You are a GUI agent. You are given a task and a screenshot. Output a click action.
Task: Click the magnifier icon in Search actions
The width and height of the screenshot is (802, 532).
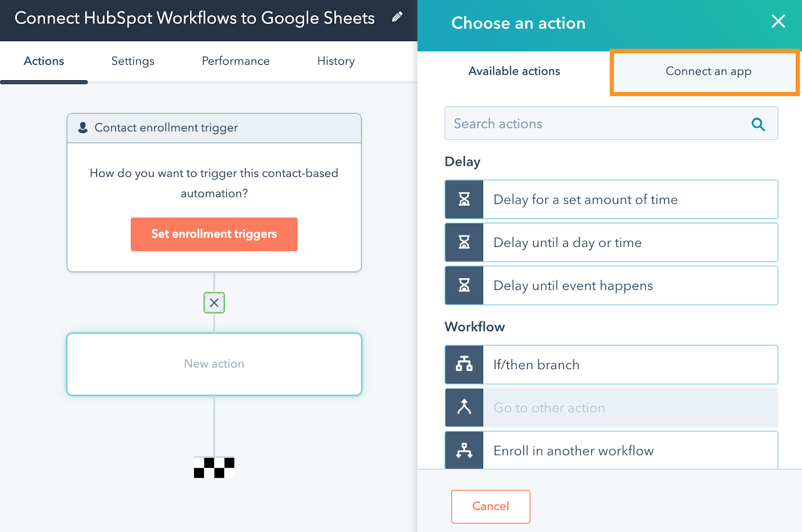(x=758, y=124)
